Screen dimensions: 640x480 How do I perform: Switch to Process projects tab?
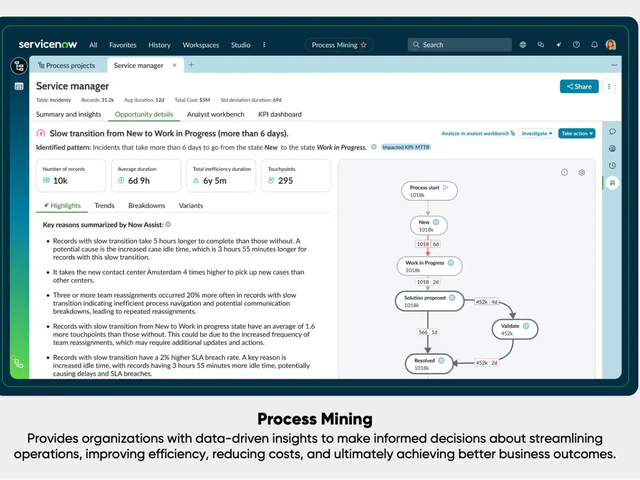66,65
